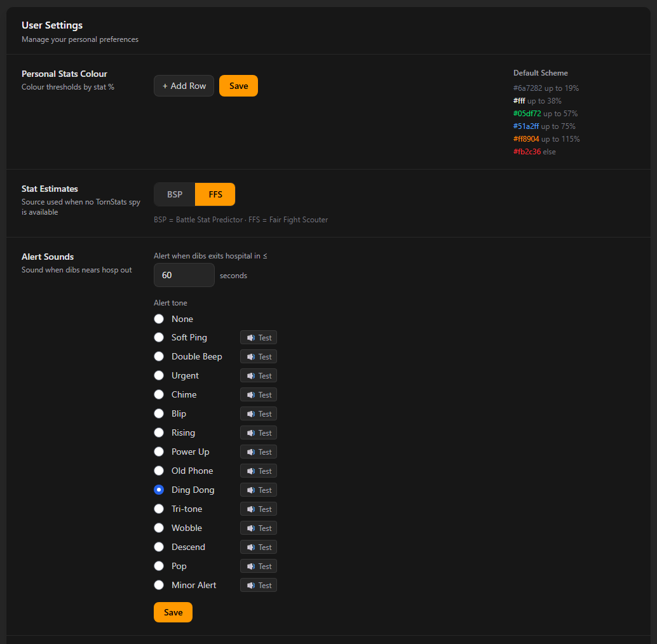Save the Alert Sounds settings
The image size is (657, 644).
(x=173, y=612)
